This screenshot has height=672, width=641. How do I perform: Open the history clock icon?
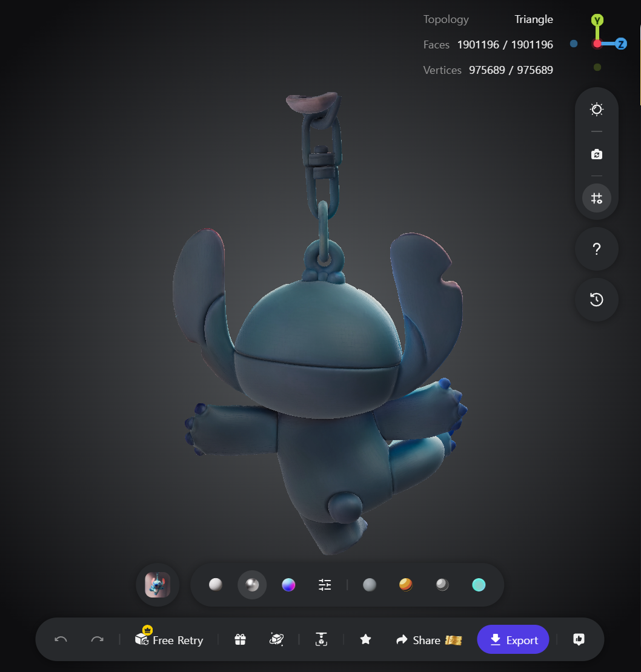(x=596, y=299)
